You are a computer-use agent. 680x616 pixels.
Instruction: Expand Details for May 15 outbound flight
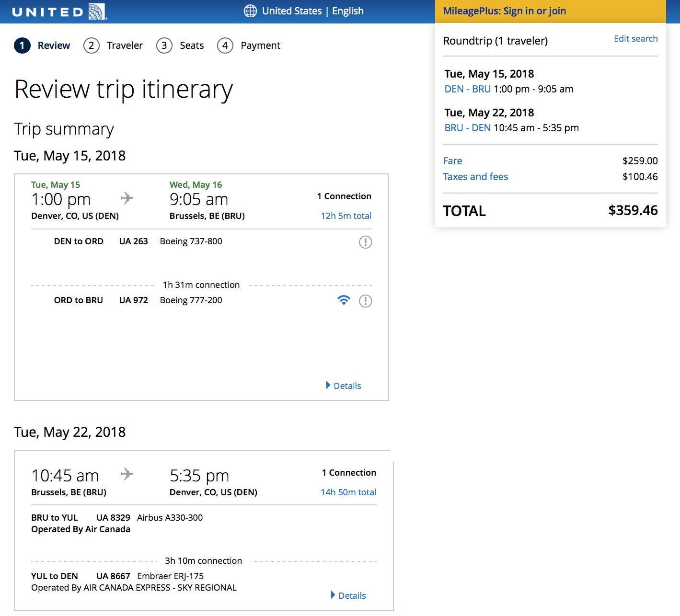point(344,386)
